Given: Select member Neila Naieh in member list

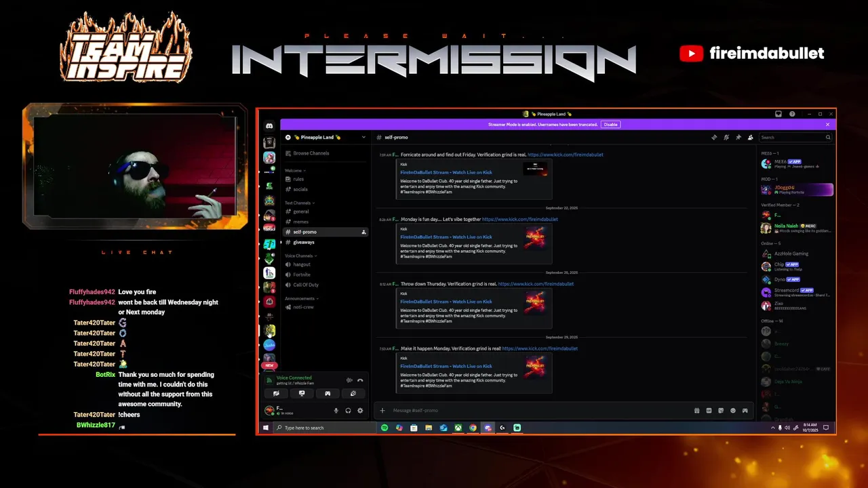Looking at the screenshot, I should 796,228.
